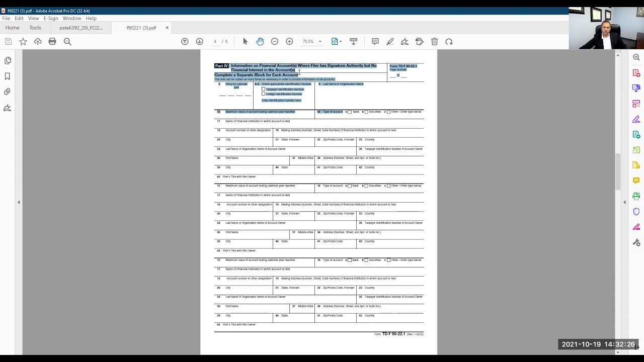Open the fit page options icon
Viewport: 644px width, 362px height.
335,42
